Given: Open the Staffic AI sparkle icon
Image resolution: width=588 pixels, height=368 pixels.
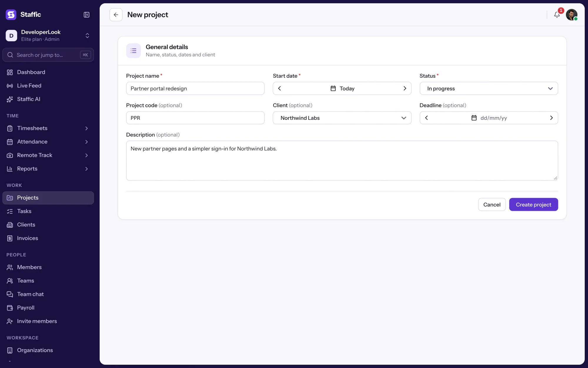Looking at the screenshot, I should point(10,99).
